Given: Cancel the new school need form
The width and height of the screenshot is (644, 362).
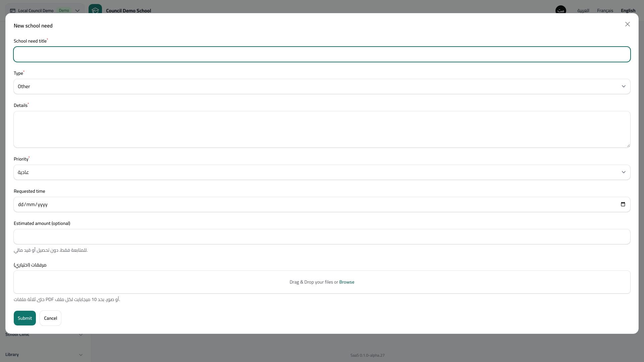Looking at the screenshot, I should pyautogui.click(x=50, y=318).
